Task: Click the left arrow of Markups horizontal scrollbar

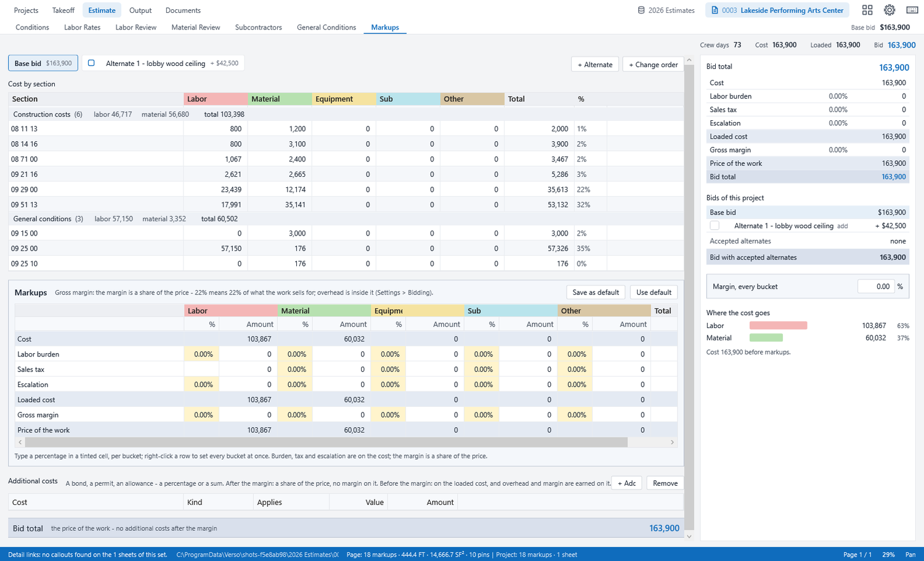Action: click(20, 443)
